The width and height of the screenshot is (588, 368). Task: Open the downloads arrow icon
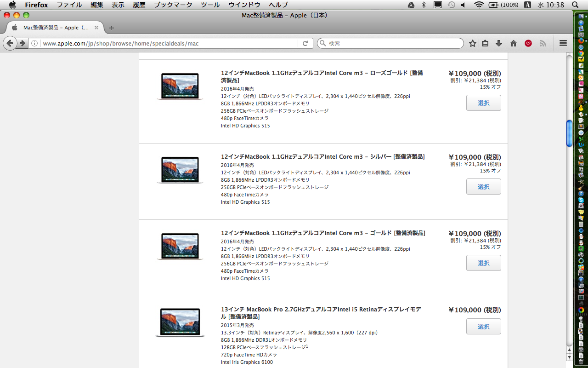click(x=499, y=43)
